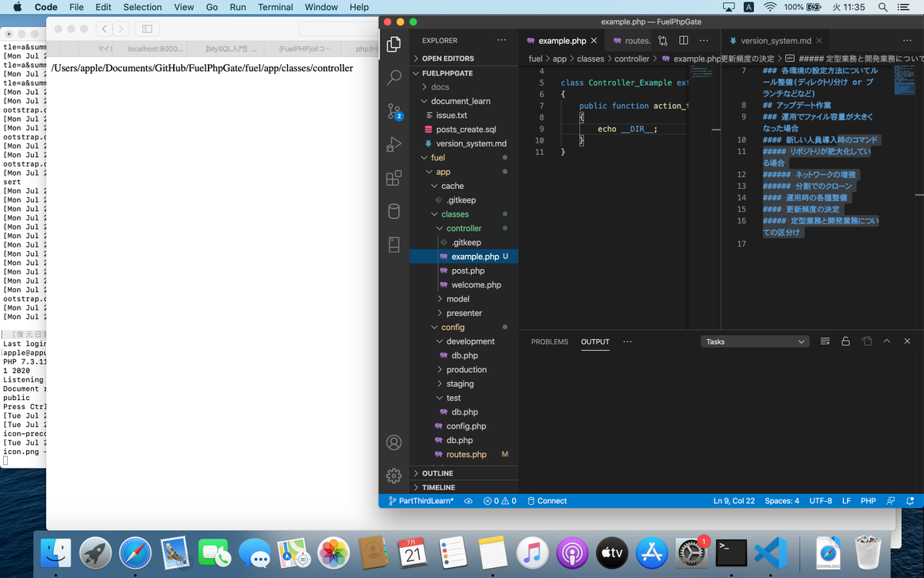Open the Extensions view in activity bar
The width and height of the screenshot is (924, 578).
(x=393, y=178)
